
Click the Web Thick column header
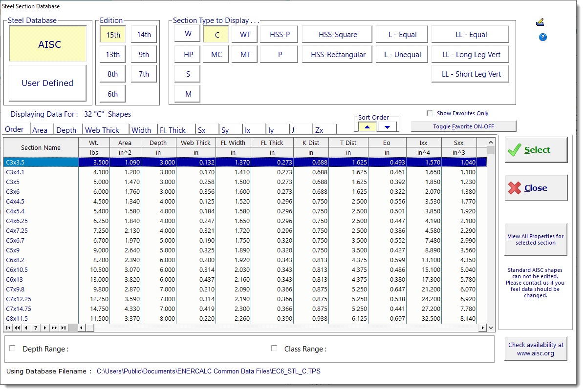[x=195, y=143]
